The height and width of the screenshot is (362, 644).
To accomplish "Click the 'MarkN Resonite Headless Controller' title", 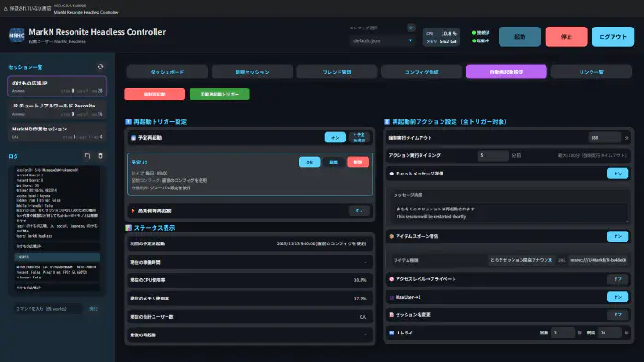I will (98, 32).
